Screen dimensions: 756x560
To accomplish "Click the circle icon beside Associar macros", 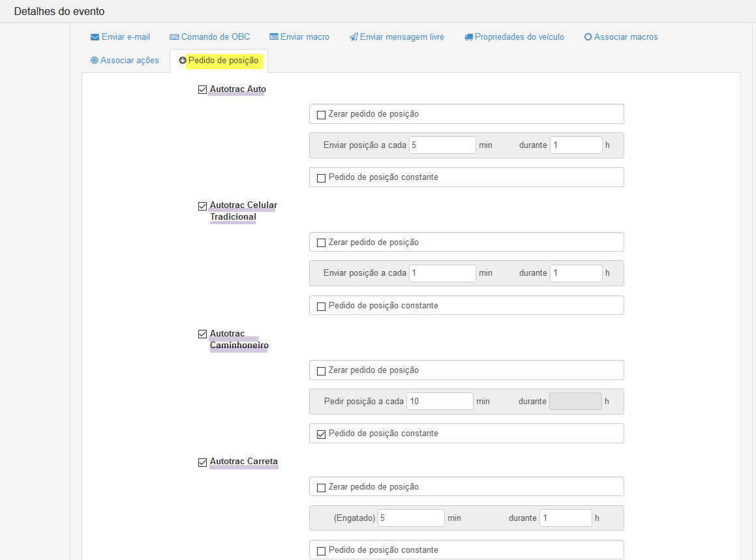I will (588, 37).
